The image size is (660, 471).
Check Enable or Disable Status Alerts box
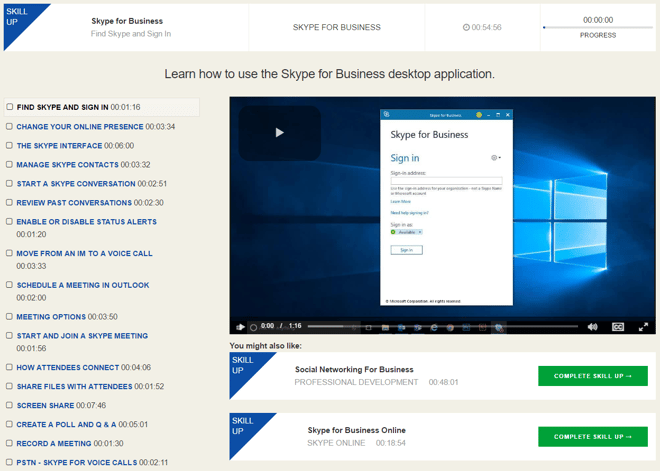pyautogui.click(x=9, y=221)
